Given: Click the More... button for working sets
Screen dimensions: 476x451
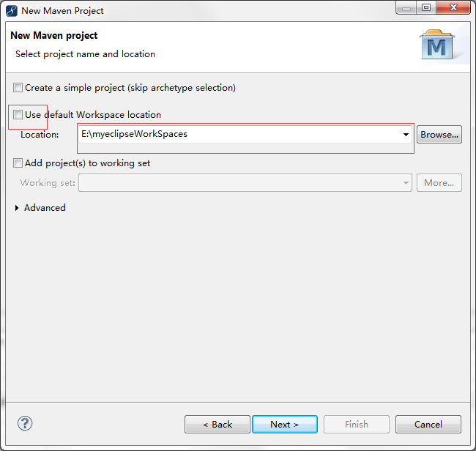Looking at the screenshot, I should click(x=439, y=183).
